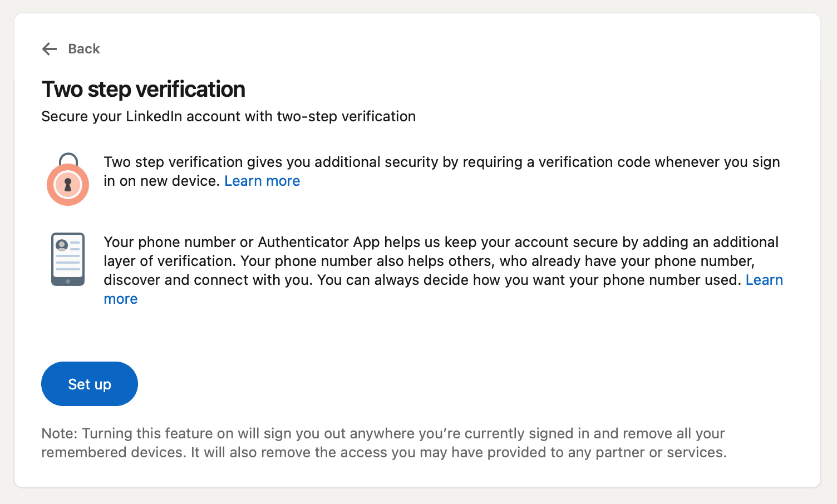Click the Authenticator App description paragraph
The height and width of the screenshot is (504, 837).
pyautogui.click(x=444, y=270)
